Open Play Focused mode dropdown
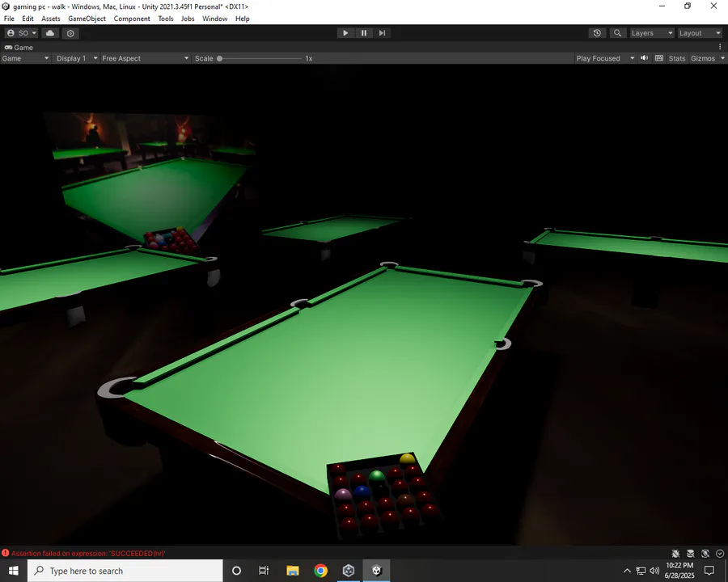Viewport: 728px width, 582px height. (x=605, y=58)
